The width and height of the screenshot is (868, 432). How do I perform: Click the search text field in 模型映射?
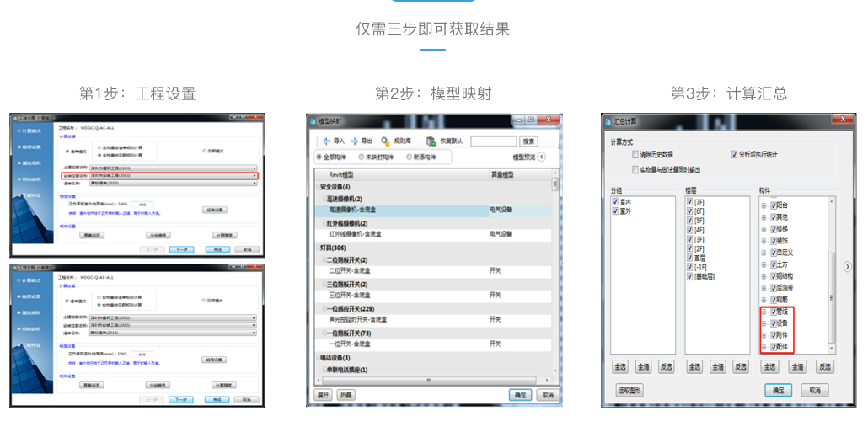[x=493, y=141]
